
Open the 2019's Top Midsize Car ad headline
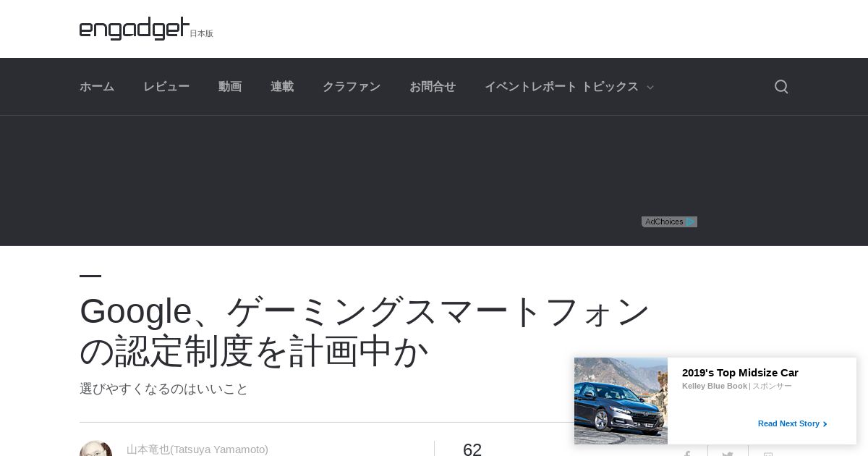(740, 373)
